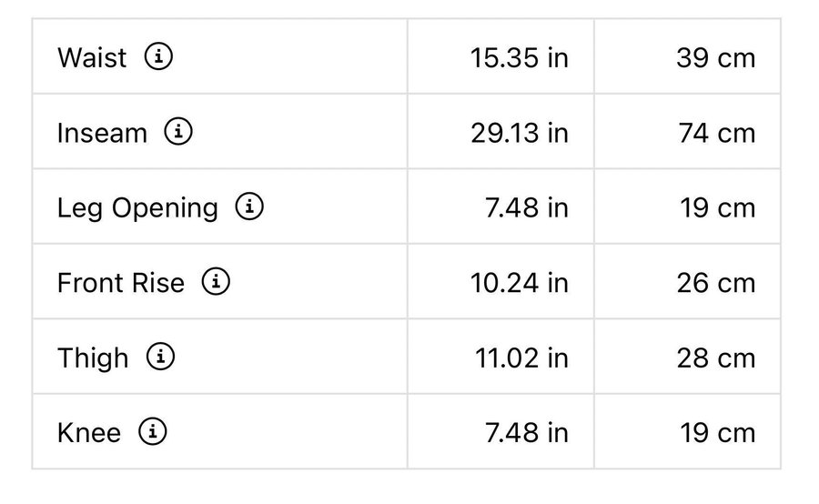Click the 26 cm front rise value
The image size is (819, 504).
[x=715, y=283]
